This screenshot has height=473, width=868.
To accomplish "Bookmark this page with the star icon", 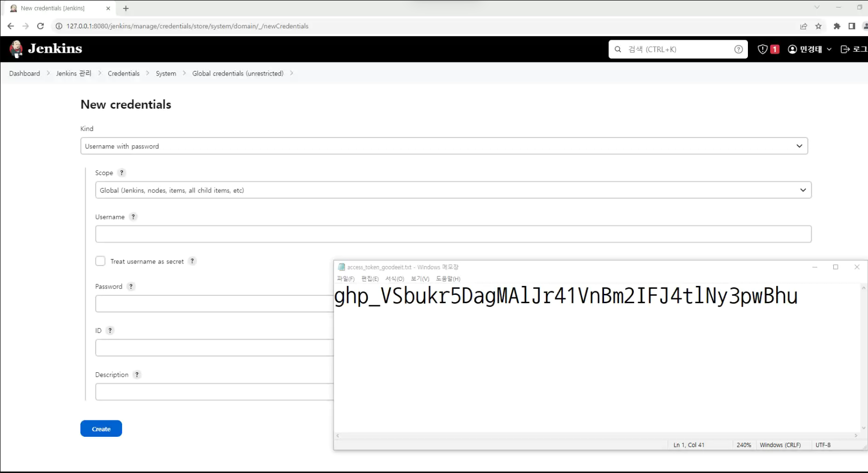I will tap(818, 26).
